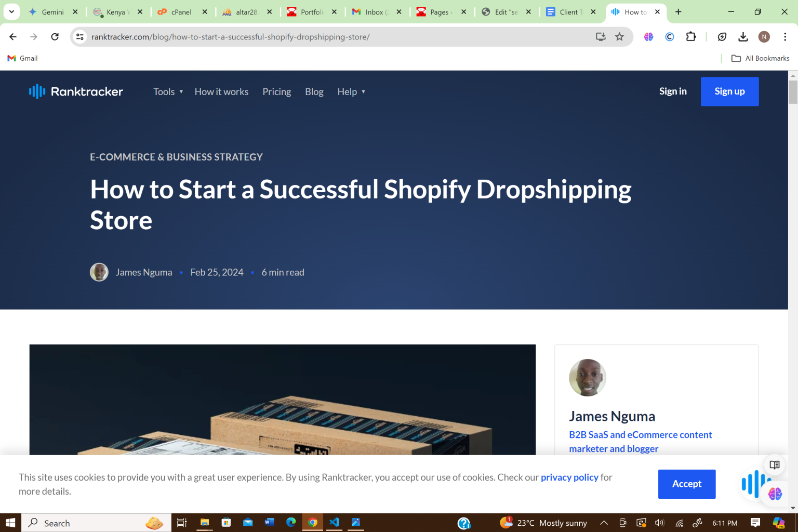The height and width of the screenshot is (532, 798).
Task: Open the How it works page
Action: pyautogui.click(x=221, y=91)
